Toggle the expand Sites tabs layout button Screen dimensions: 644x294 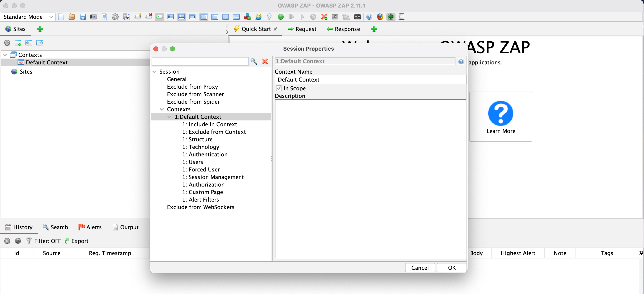click(x=171, y=17)
